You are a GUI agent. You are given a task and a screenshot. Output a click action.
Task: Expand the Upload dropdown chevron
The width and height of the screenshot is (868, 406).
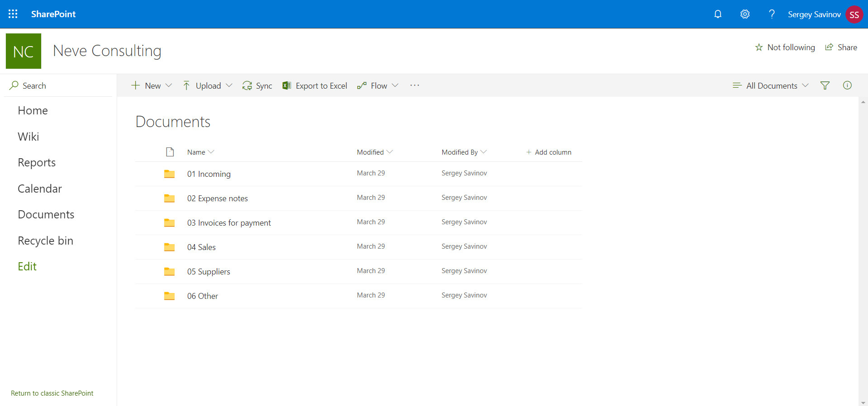point(229,85)
